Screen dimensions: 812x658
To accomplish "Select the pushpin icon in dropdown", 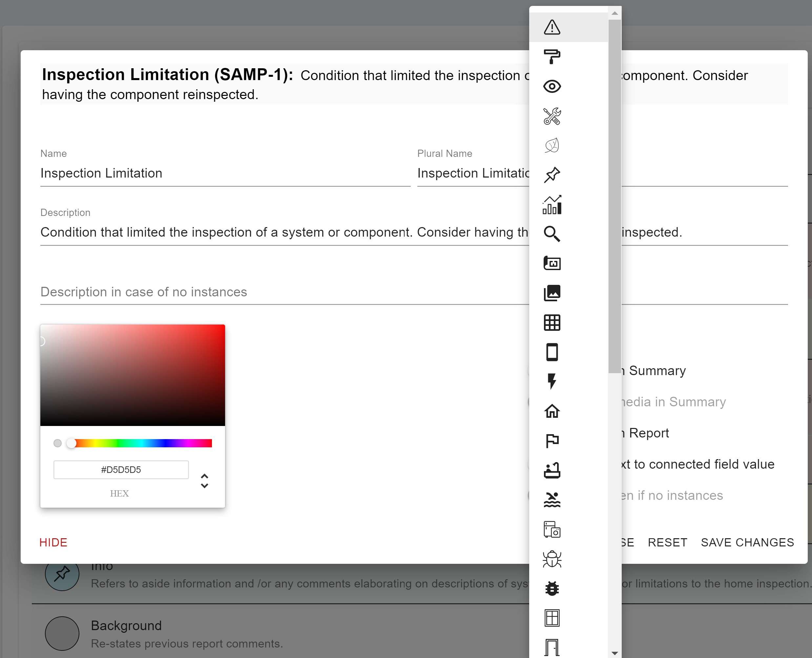I will [x=552, y=175].
